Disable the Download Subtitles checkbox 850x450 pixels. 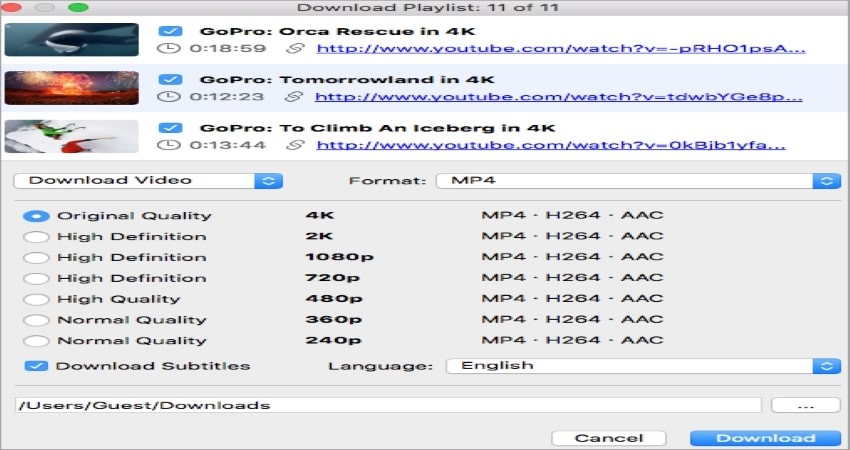pyautogui.click(x=36, y=366)
